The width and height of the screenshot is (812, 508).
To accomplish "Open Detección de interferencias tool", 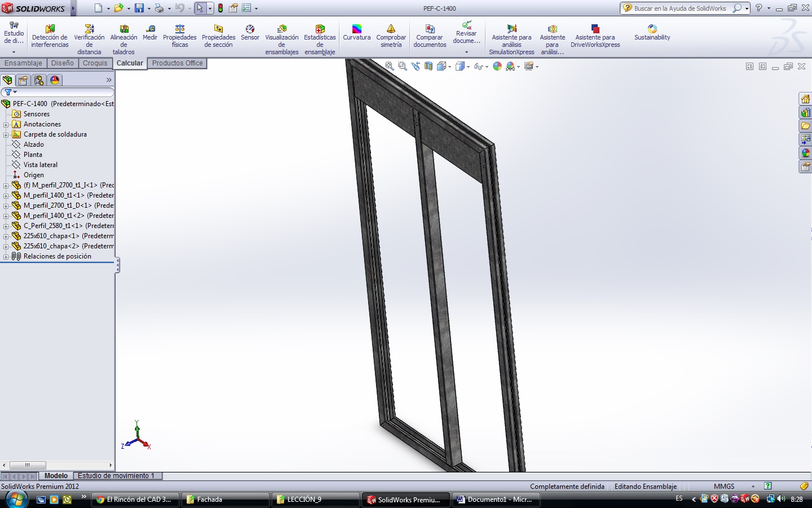I will (50, 36).
